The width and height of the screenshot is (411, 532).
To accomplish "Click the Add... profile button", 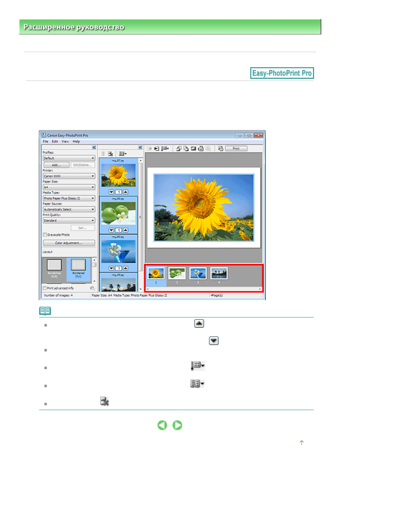I will click(56, 165).
